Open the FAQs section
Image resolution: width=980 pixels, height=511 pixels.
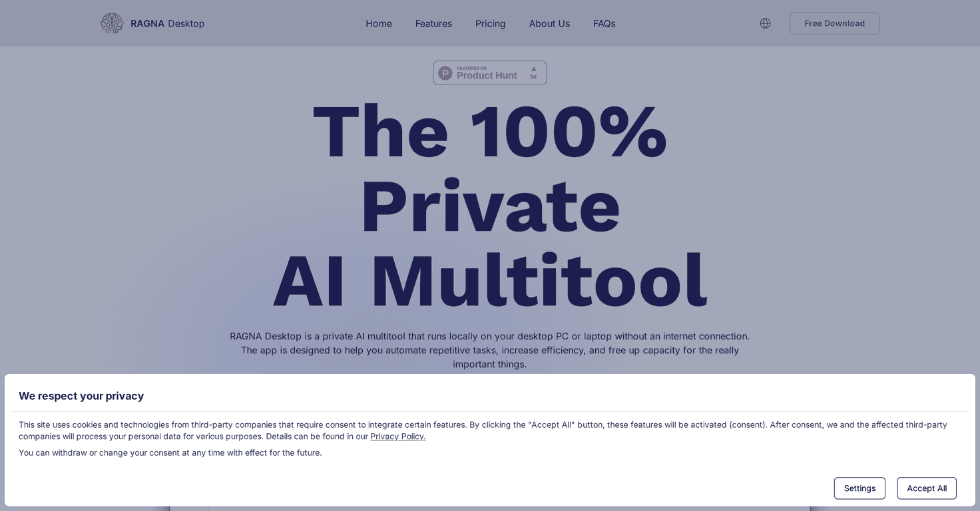coord(604,23)
